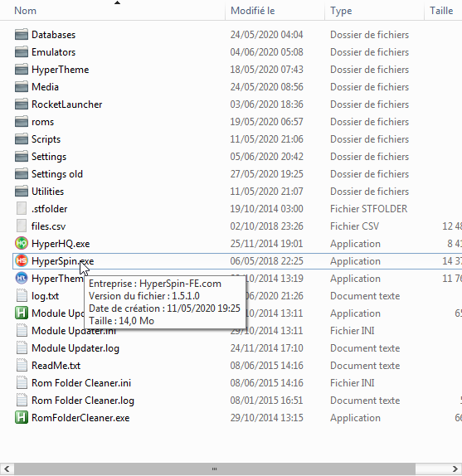Screen dimensions: 462x476
Task: Click the .stfolder file icon
Action: coord(22,208)
